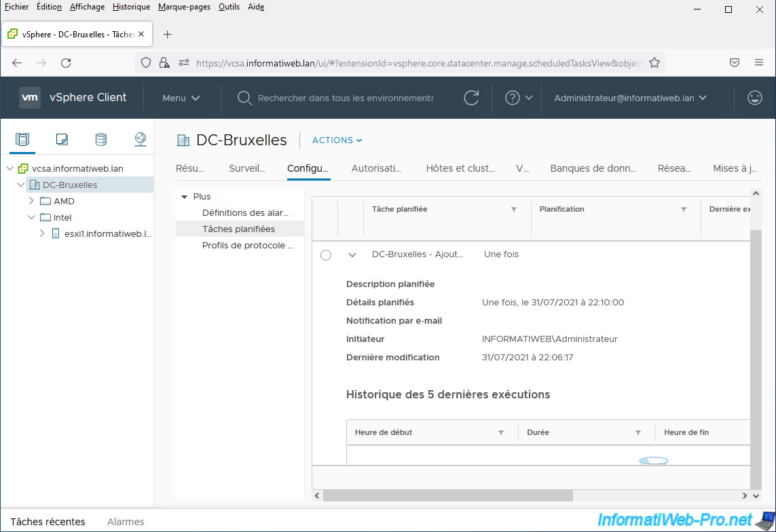Open the Hôtes et clust... tab
This screenshot has width=776, height=532.
point(460,168)
